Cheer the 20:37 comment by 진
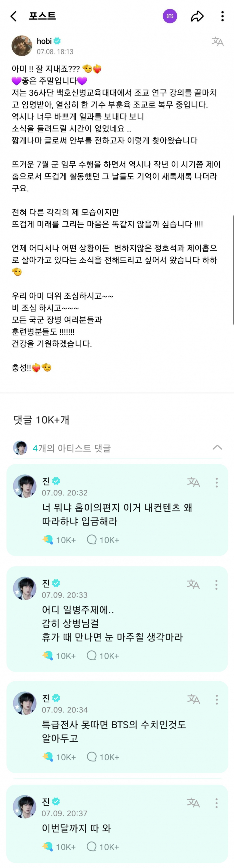The width and height of the screenshot is (234, 868). click(48, 846)
